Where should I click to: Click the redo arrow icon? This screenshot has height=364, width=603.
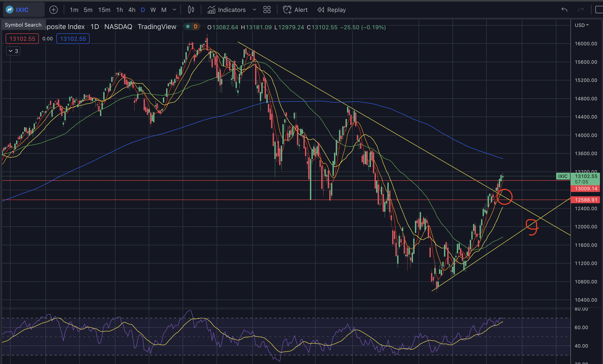pos(581,10)
